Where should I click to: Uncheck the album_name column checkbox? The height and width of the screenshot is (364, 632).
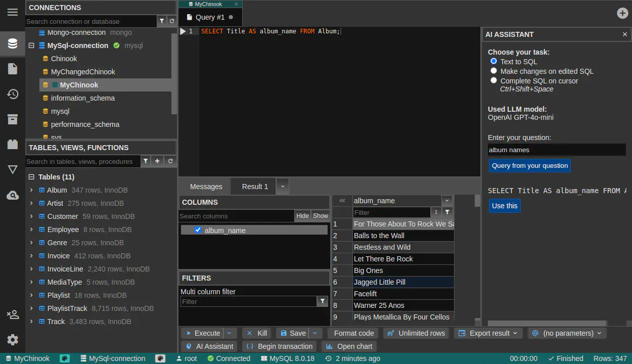pyautogui.click(x=198, y=230)
